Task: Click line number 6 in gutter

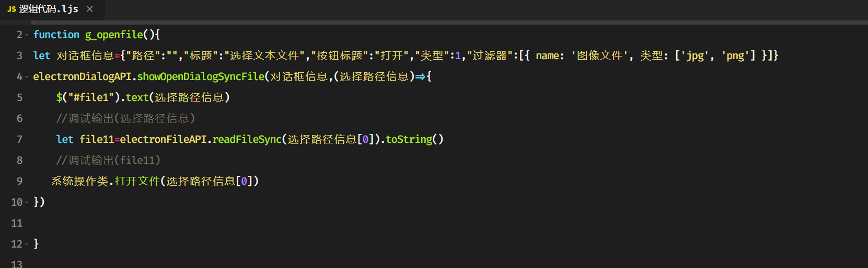Action: (x=19, y=118)
